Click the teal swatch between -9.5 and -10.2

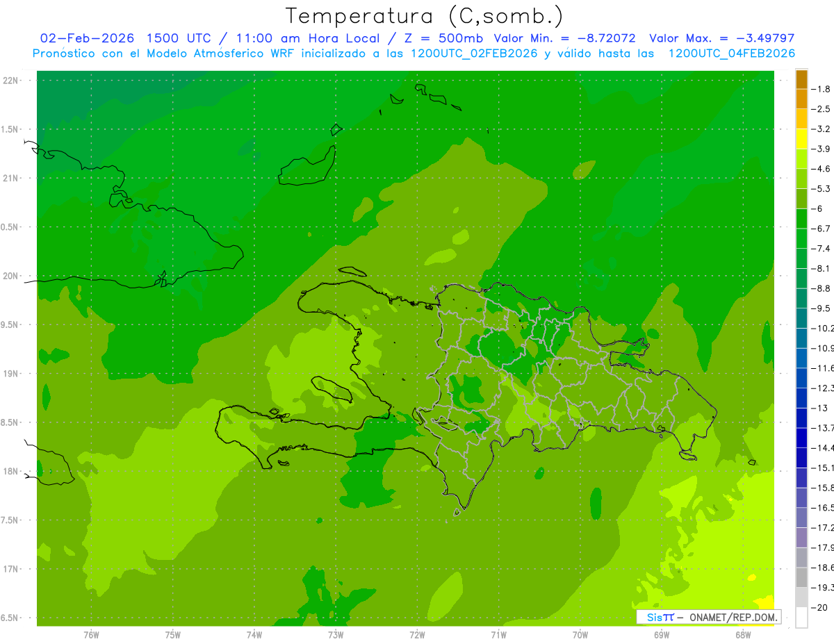click(801, 318)
